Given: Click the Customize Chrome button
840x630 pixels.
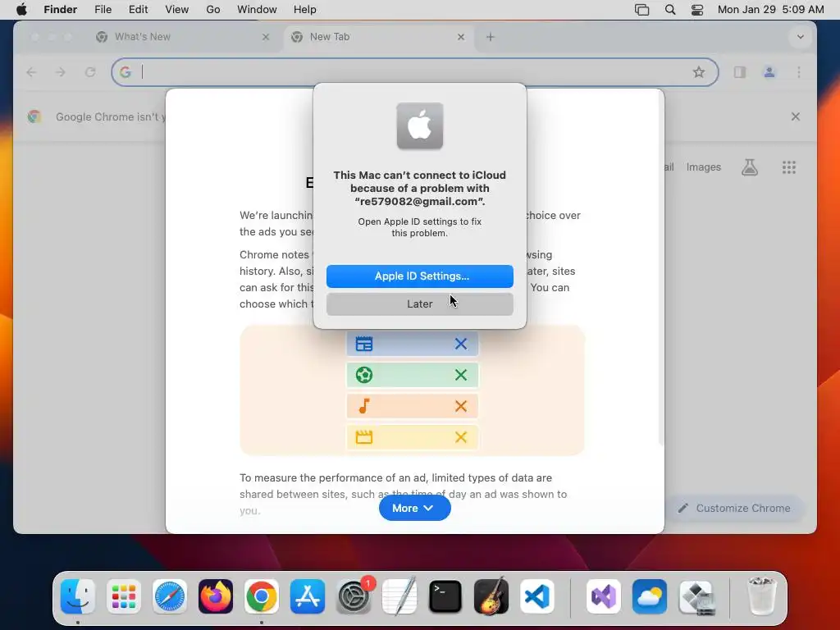Looking at the screenshot, I should (736, 508).
